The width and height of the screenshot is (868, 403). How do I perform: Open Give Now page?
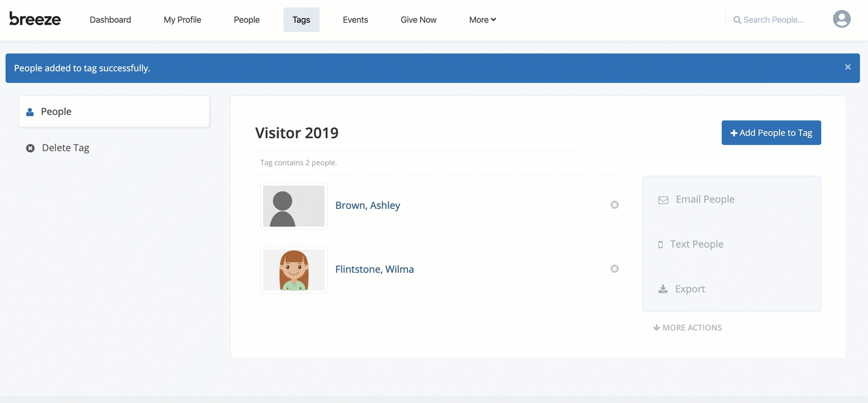coord(419,20)
